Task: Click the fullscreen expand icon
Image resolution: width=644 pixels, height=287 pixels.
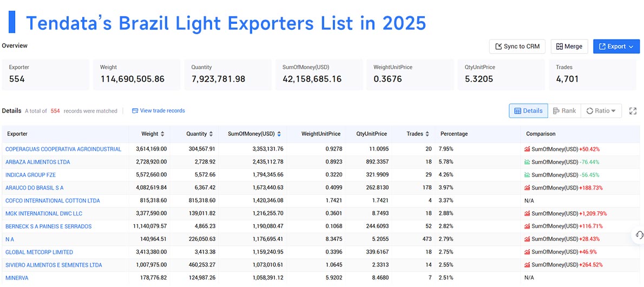Action: [633, 110]
